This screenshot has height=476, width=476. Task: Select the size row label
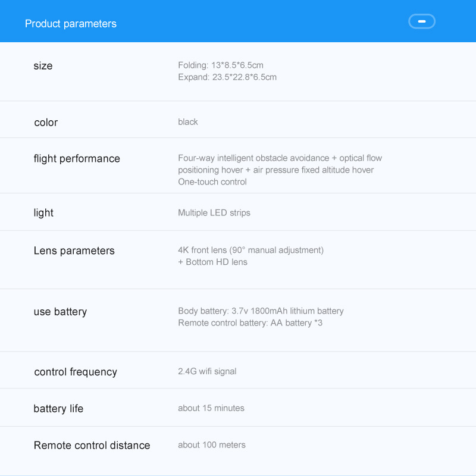(x=43, y=66)
